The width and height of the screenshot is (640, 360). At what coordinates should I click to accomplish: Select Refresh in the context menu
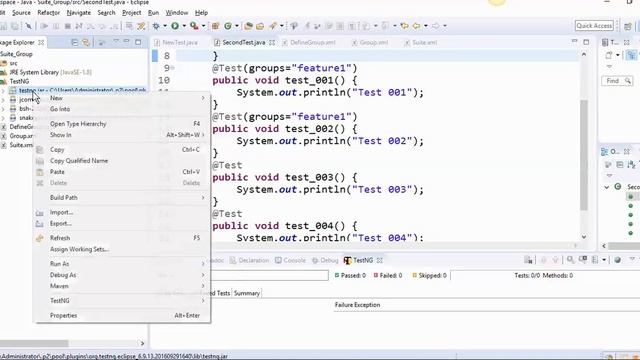(x=122, y=238)
